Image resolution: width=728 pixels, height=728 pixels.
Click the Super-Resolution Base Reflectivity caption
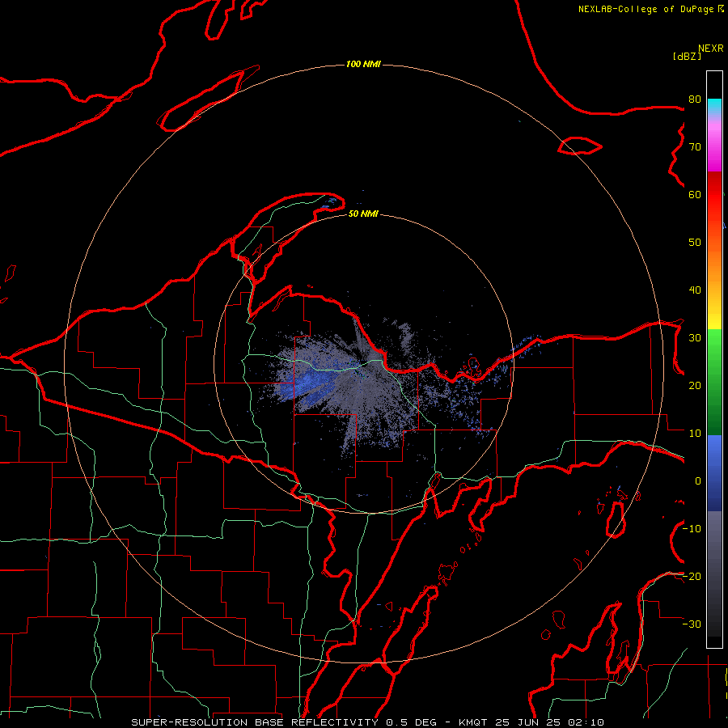[367, 722]
